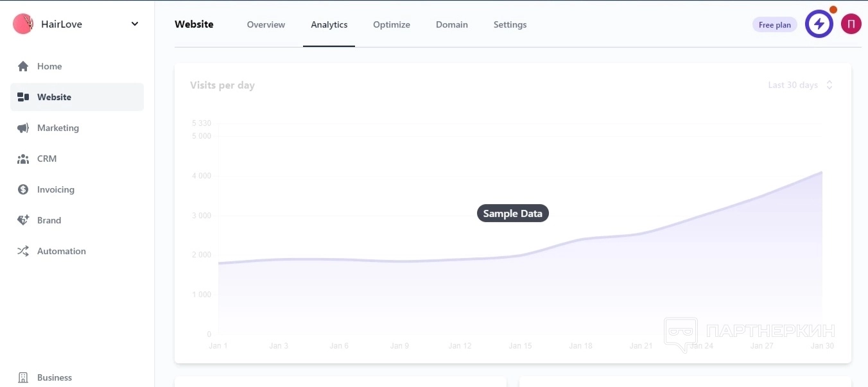This screenshot has height=387, width=868.
Task: Click the Business building icon
Action: point(23,377)
